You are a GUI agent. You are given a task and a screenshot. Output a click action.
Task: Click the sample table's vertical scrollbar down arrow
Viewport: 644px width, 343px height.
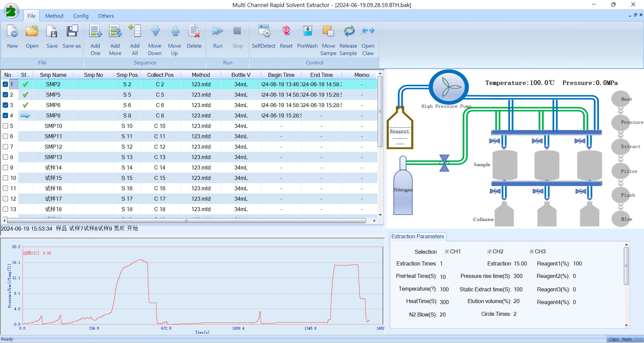[380, 215]
